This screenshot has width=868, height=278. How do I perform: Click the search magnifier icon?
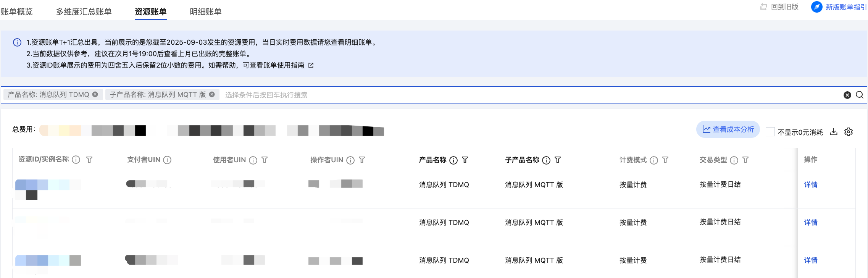(x=859, y=95)
